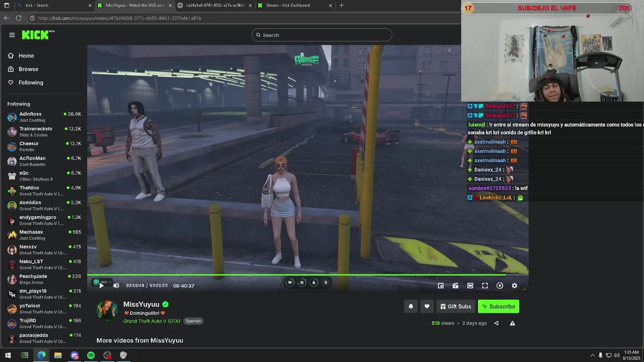
Task: Open Spotify from taskbar
Action: [91, 355]
